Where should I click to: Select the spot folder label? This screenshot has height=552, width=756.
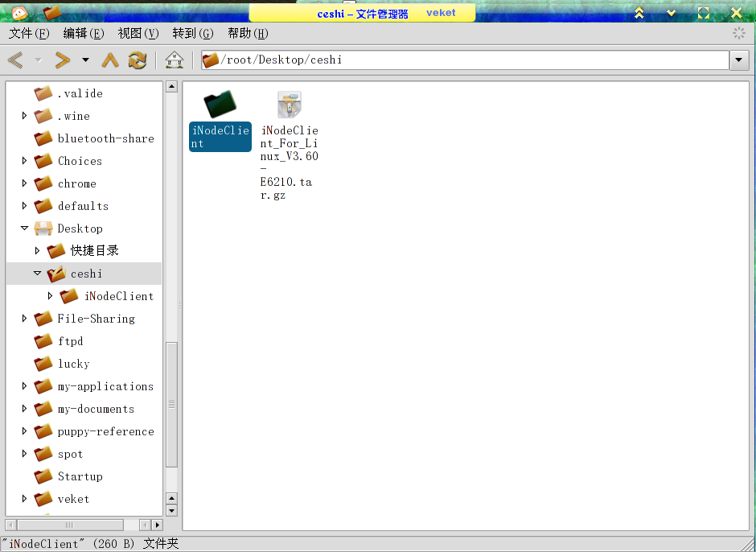[x=71, y=454]
